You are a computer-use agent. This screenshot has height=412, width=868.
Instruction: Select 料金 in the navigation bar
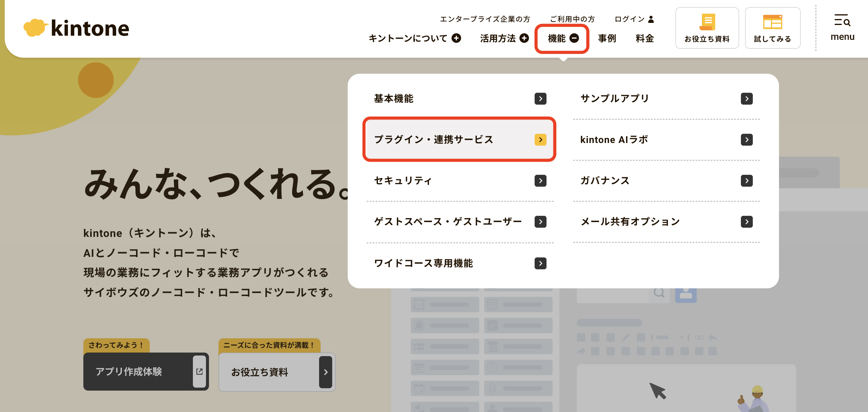644,38
